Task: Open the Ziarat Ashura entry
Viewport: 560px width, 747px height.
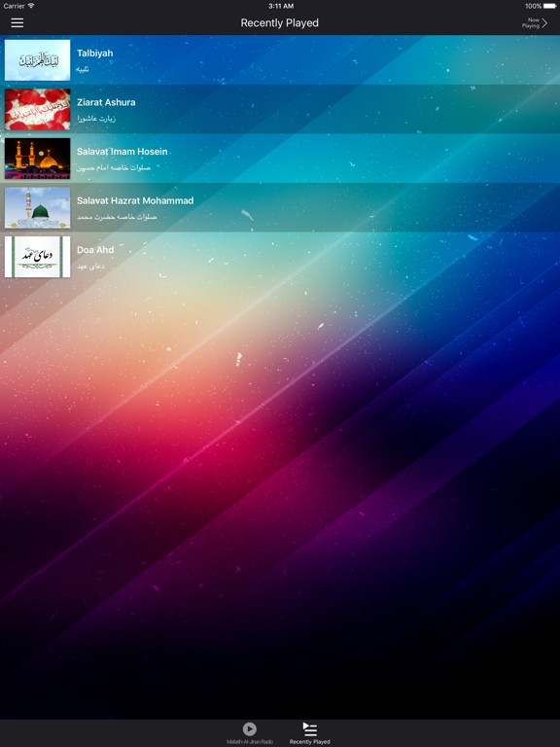Action: tap(280, 109)
